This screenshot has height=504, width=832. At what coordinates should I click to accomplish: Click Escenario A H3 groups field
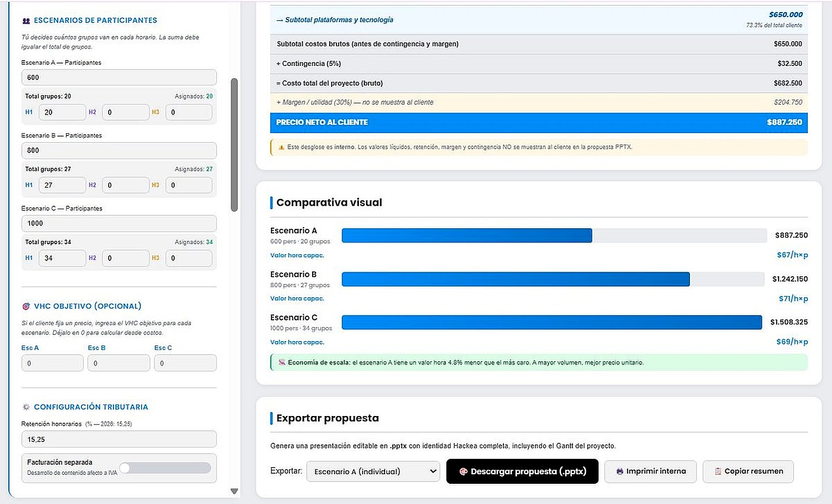pyautogui.click(x=189, y=112)
